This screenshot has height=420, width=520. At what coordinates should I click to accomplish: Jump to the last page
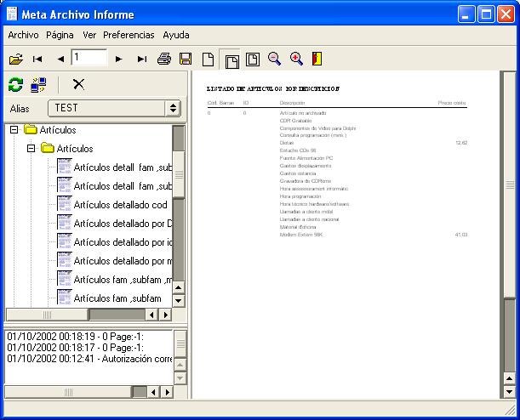[142, 59]
